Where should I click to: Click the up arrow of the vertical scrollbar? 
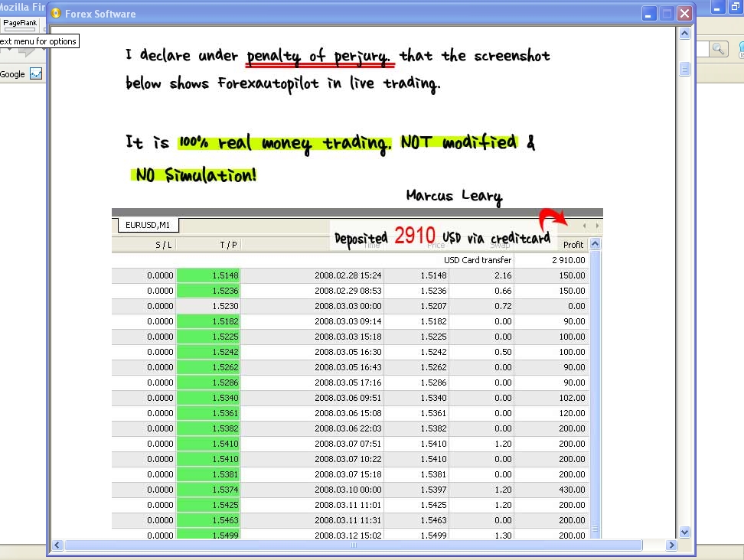[684, 33]
